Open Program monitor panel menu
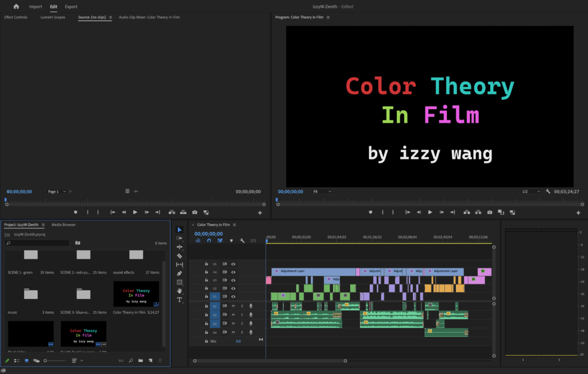 [x=328, y=17]
